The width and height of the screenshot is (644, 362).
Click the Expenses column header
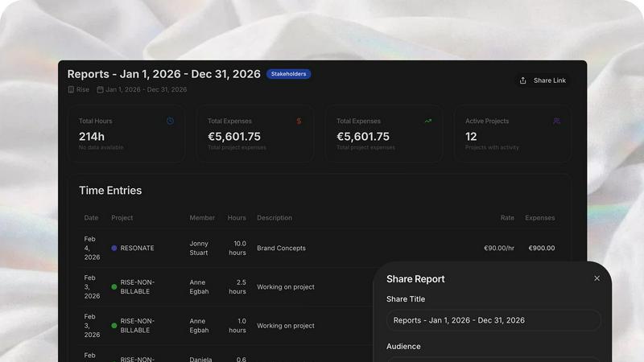[539, 218]
